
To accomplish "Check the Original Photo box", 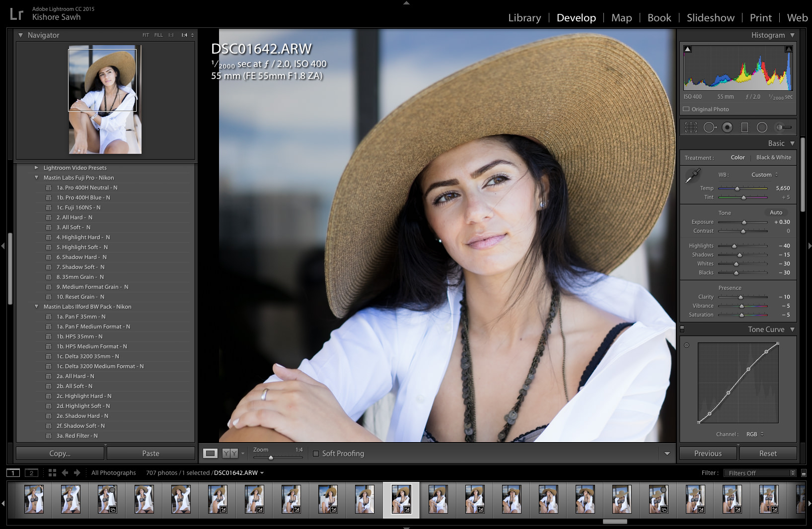I will tap(686, 109).
